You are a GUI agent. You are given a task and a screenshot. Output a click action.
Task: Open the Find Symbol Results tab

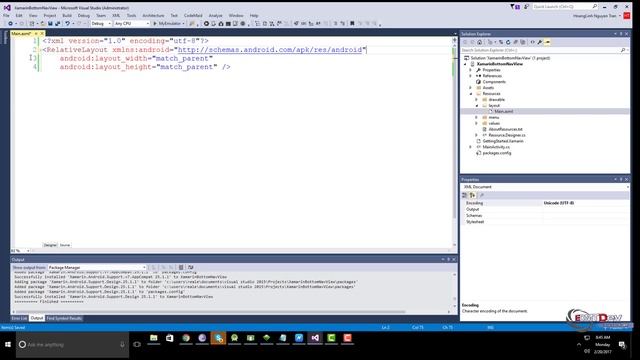click(64, 318)
